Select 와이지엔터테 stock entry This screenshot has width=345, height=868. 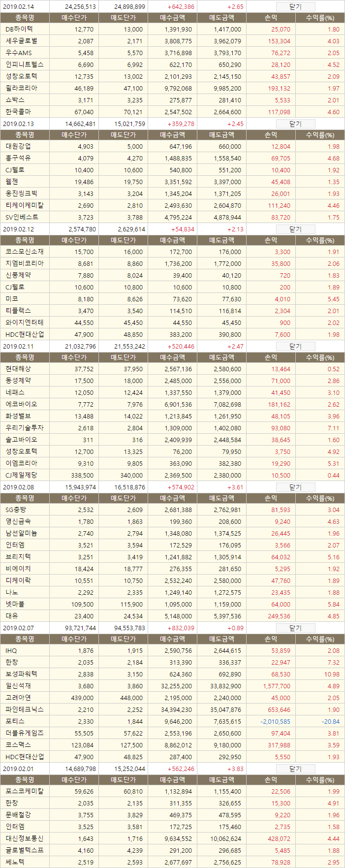25,323
